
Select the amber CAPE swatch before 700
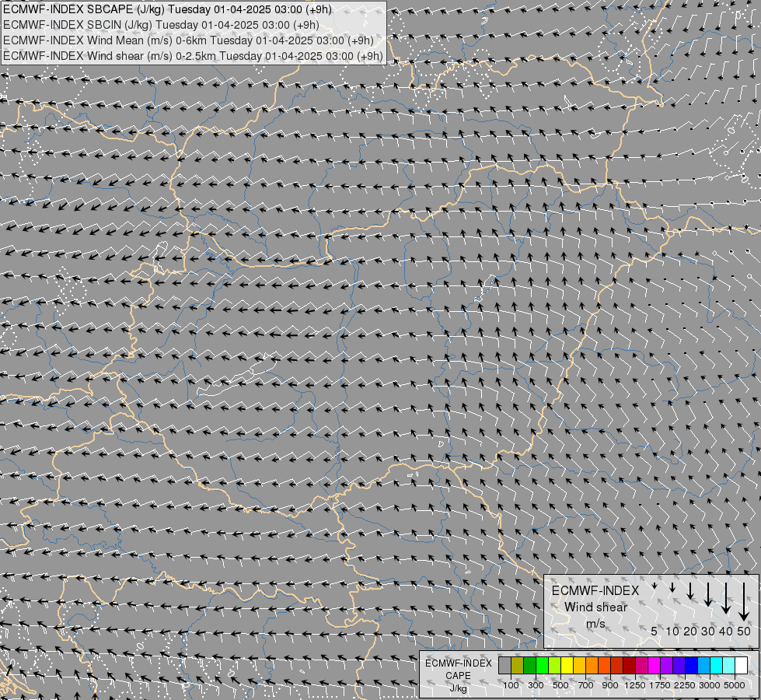[x=579, y=665]
